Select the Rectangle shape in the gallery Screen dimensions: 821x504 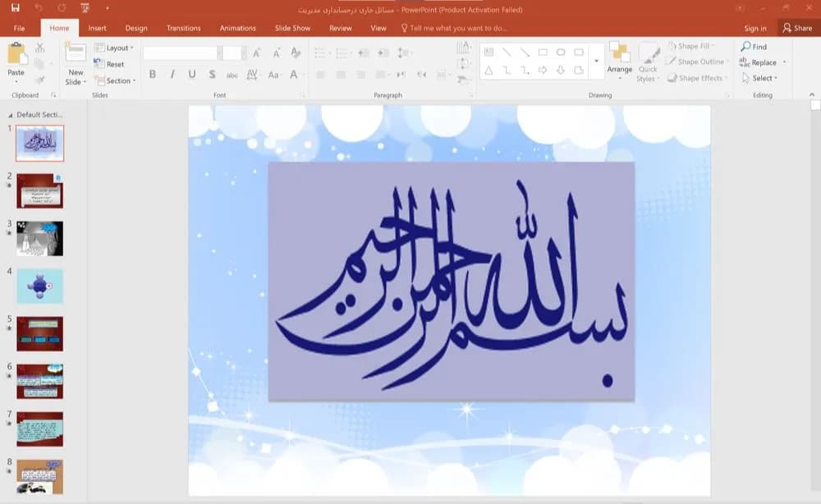click(x=543, y=52)
